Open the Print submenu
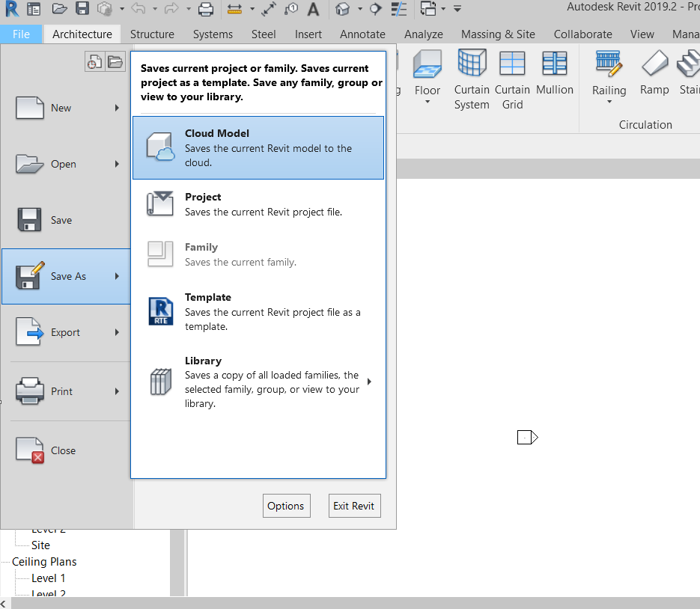 pos(67,391)
